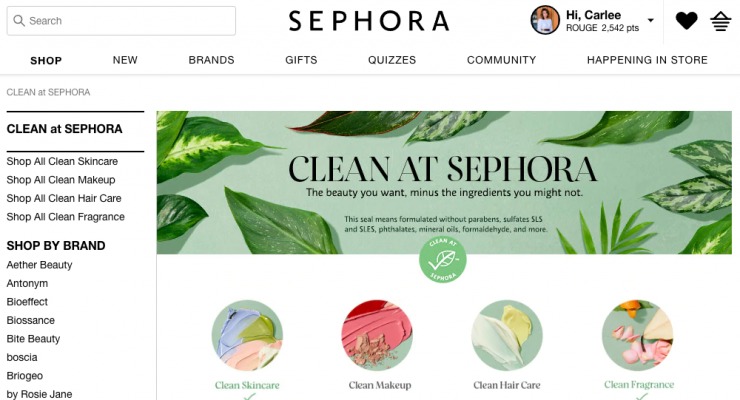Open the SHOP navigation menu
The image size is (740, 400).
pyautogui.click(x=46, y=60)
